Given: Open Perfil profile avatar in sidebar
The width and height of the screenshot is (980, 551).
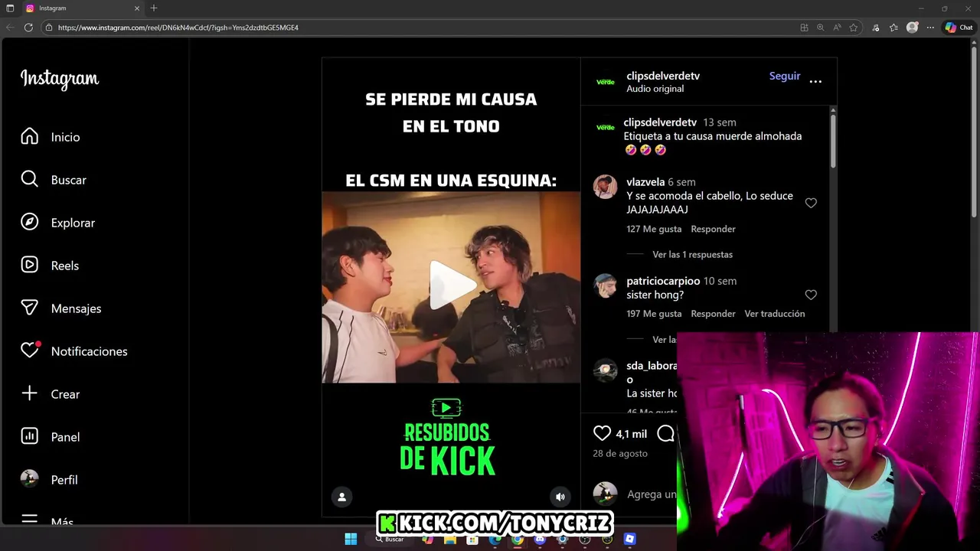Looking at the screenshot, I should click(x=30, y=479).
